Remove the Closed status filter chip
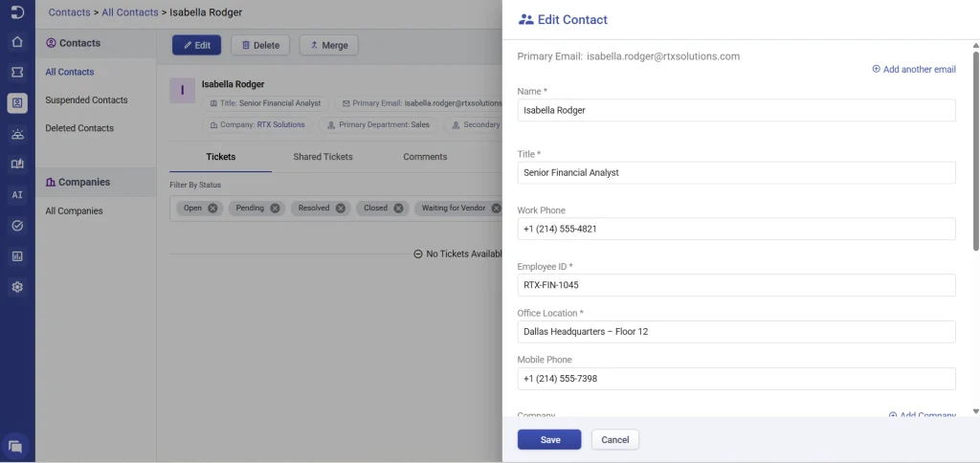This screenshot has width=980, height=463. point(399,208)
